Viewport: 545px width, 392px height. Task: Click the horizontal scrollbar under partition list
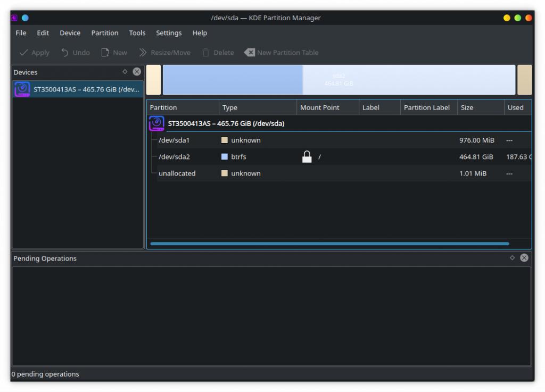[x=329, y=244]
